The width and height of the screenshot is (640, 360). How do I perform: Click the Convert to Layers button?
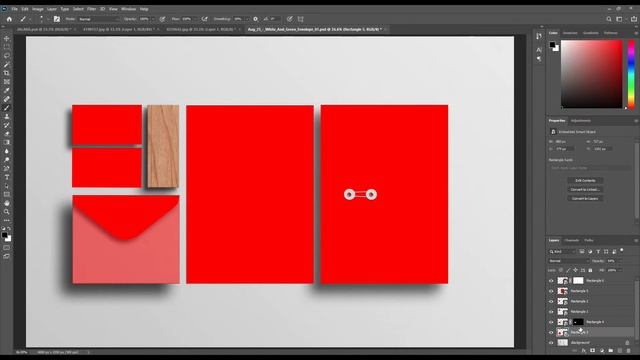(585, 198)
